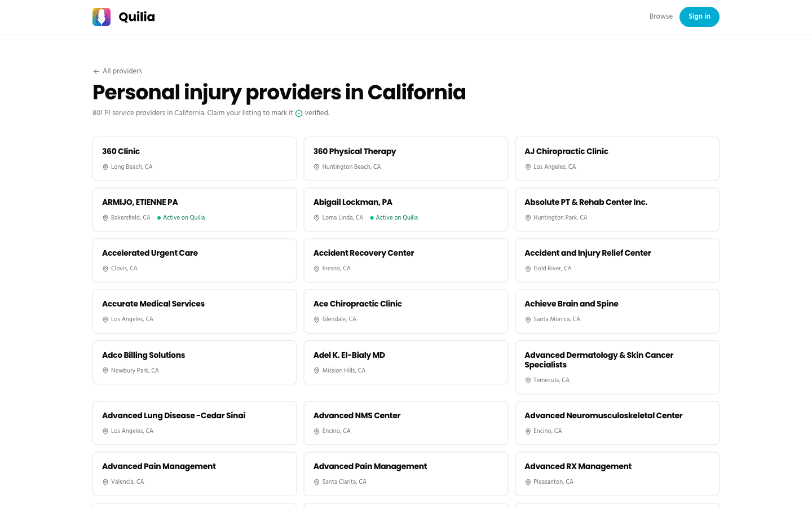This screenshot has width=812, height=508.
Task: Click the Advanced Dermatology & Skin Cancer Specialists card
Action: 617,367
